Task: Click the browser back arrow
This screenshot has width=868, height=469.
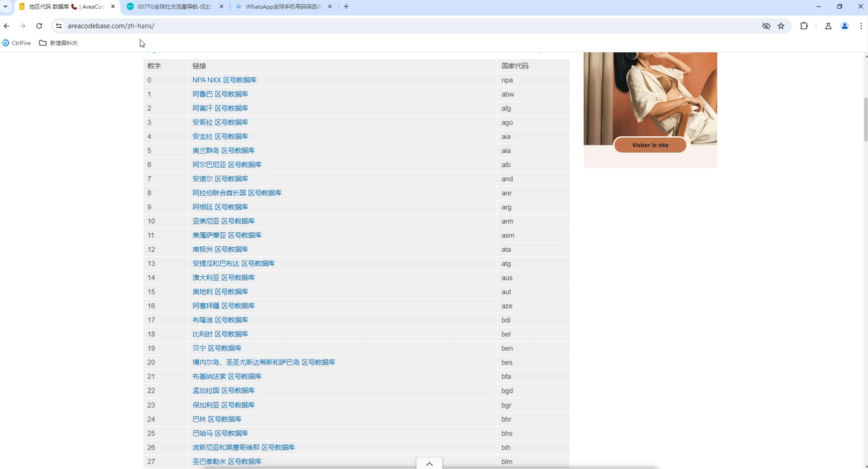Action: click(6, 26)
